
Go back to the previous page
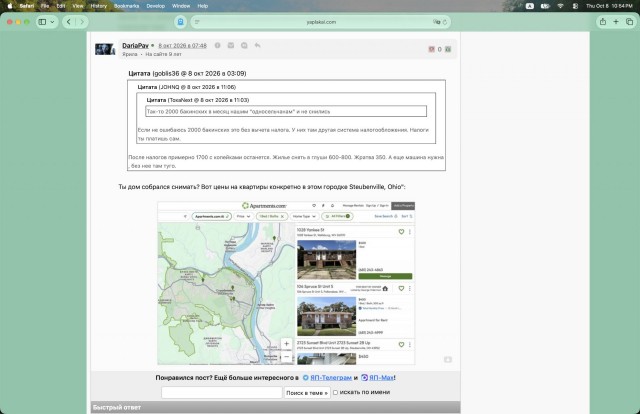(x=69, y=22)
